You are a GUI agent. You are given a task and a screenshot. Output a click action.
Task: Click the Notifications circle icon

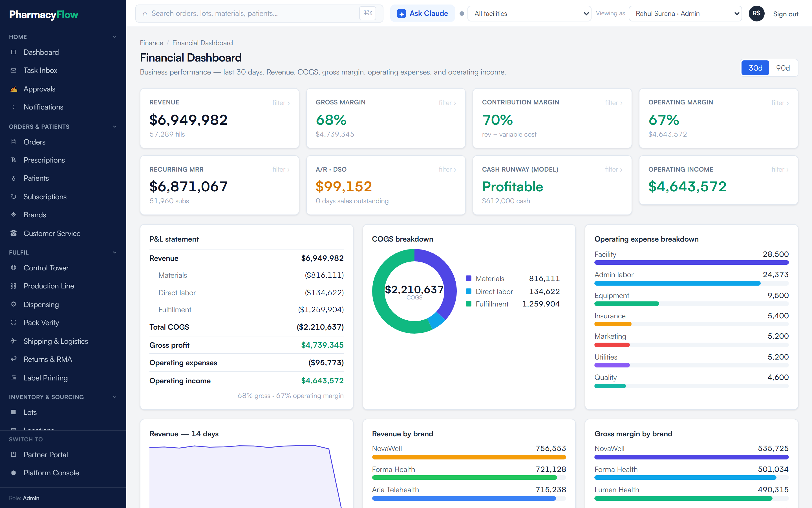[x=14, y=107]
